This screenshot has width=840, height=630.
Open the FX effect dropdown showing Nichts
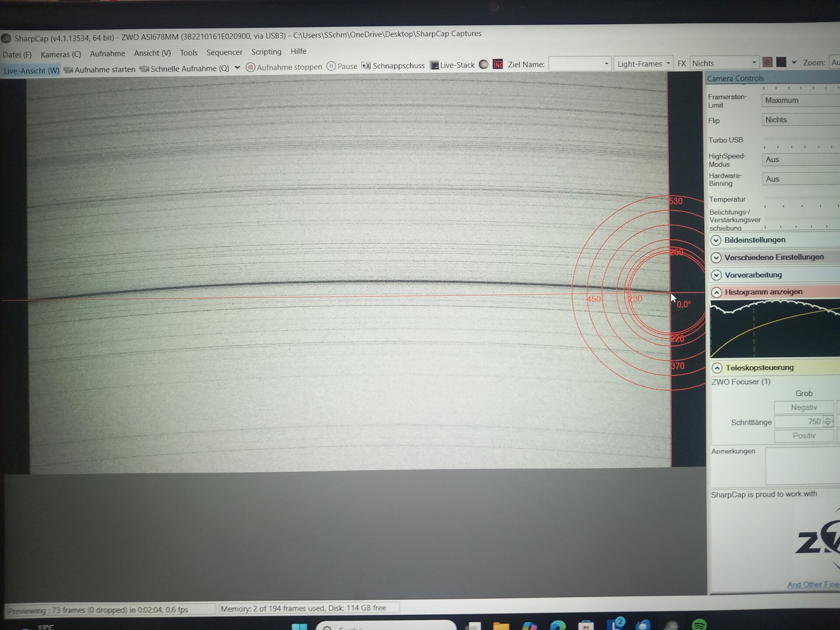(x=724, y=63)
